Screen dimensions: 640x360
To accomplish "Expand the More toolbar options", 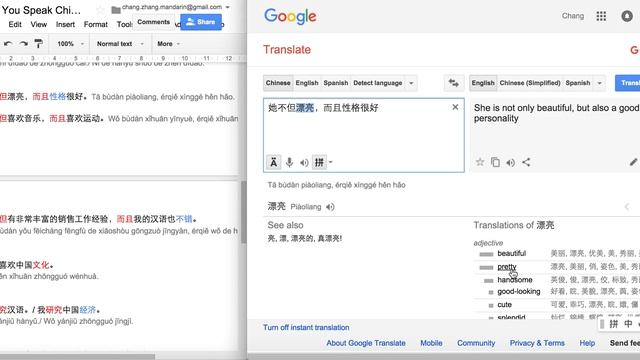I will 168,44.
